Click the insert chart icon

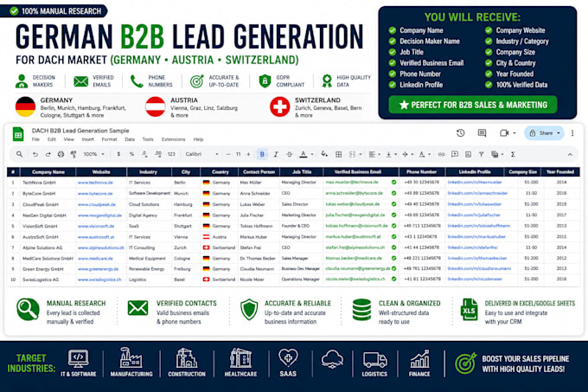[x=468, y=154]
